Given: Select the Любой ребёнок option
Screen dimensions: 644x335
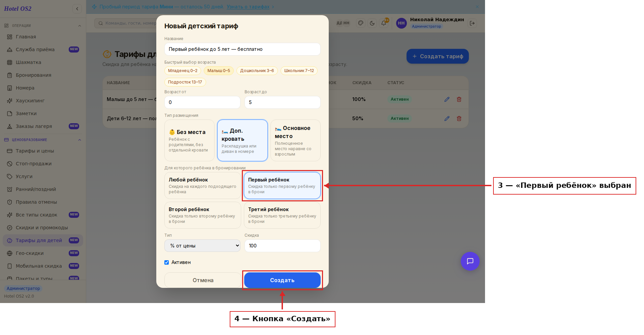Looking at the screenshot, I should pyautogui.click(x=203, y=186).
